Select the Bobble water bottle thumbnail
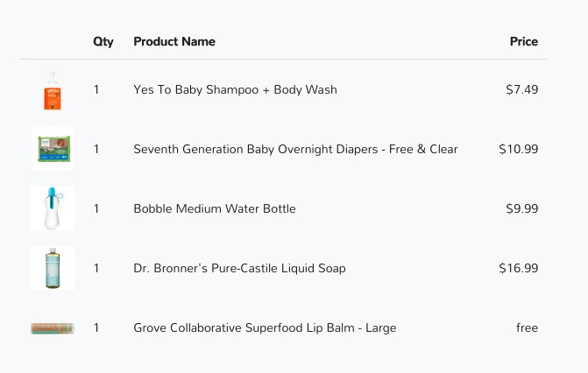Viewport: 588px width, 373px height. [x=53, y=208]
